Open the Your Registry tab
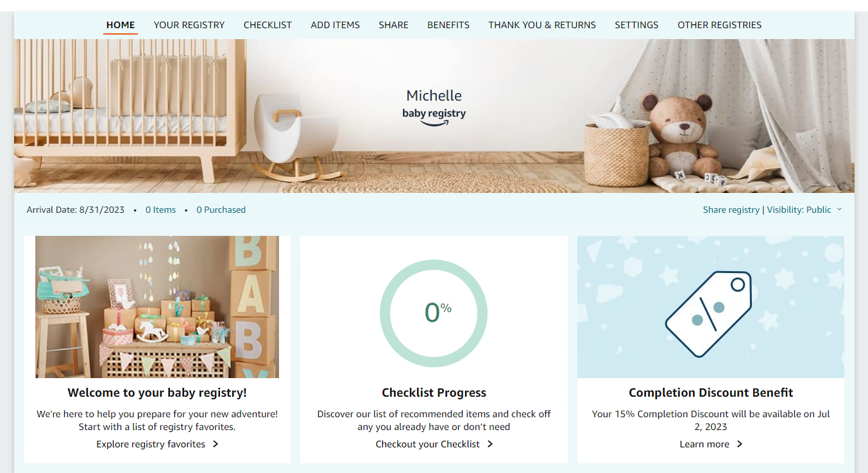 [x=189, y=25]
